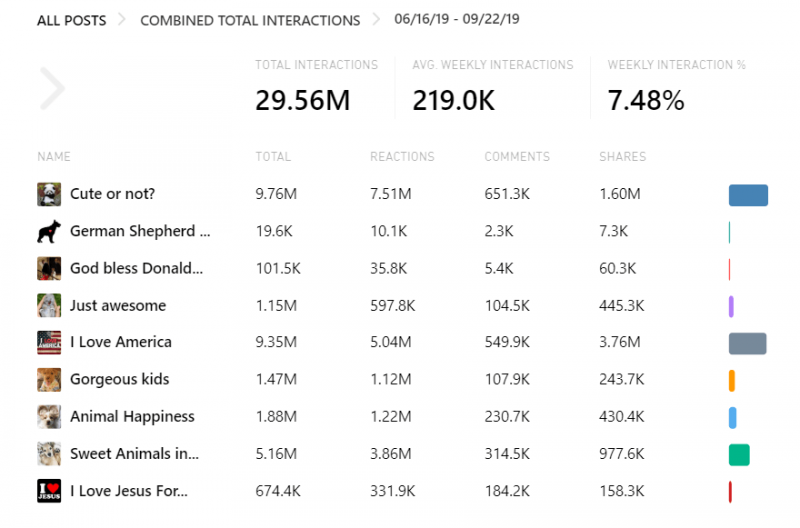Click the German Shepherd page icon
Viewport: 800px width, 528px height.
tap(49, 231)
